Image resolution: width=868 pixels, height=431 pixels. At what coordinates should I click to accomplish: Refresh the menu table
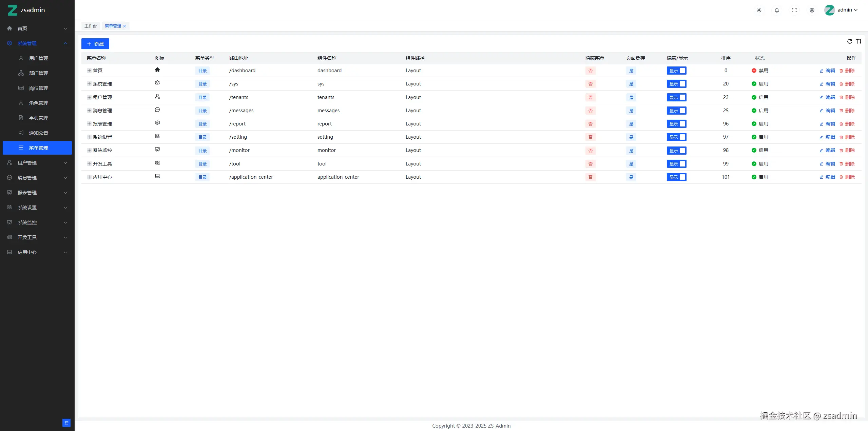[x=849, y=41]
